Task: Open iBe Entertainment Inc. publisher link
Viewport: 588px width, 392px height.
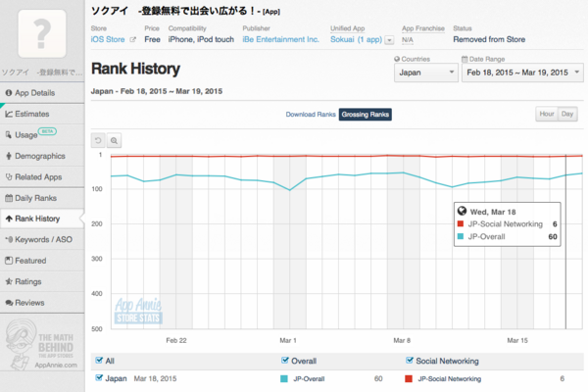Action: click(280, 39)
